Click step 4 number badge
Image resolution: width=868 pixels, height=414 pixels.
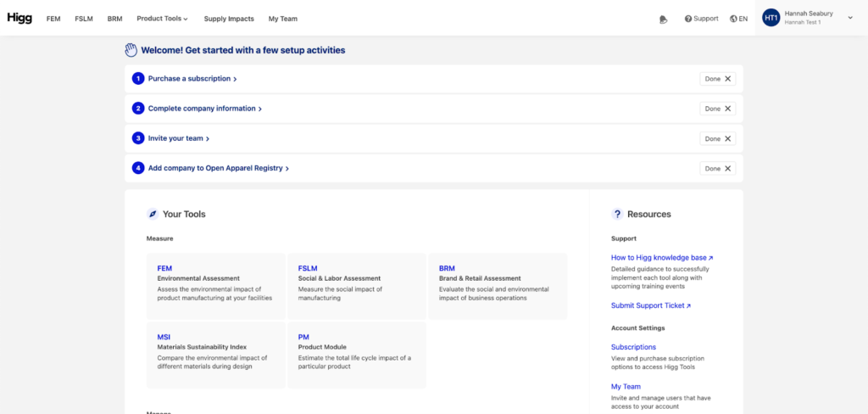pyautogui.click(x=138, y=168)
